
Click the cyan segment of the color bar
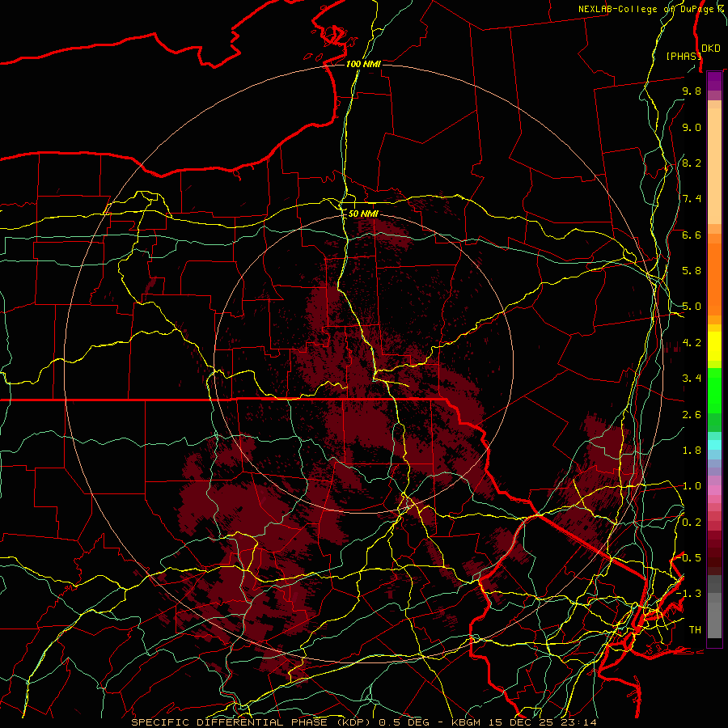click(714, 445)
